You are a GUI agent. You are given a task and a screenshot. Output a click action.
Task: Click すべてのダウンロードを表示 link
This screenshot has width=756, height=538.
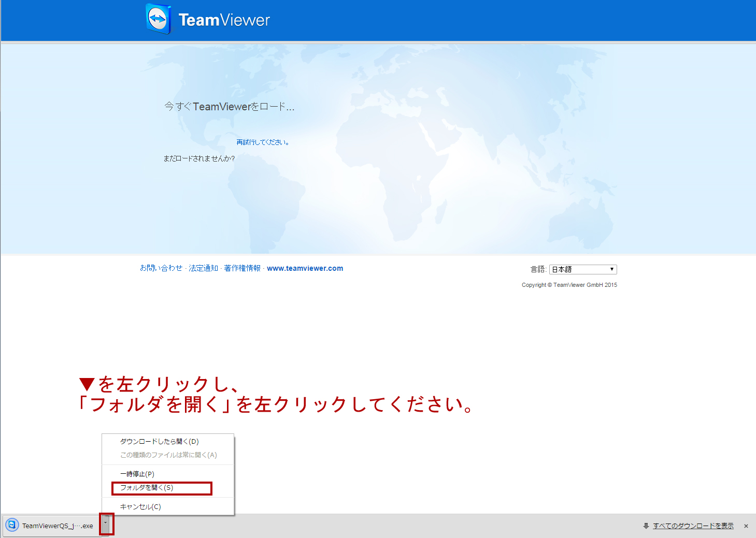pyautogui.click(x=693, y=526)
